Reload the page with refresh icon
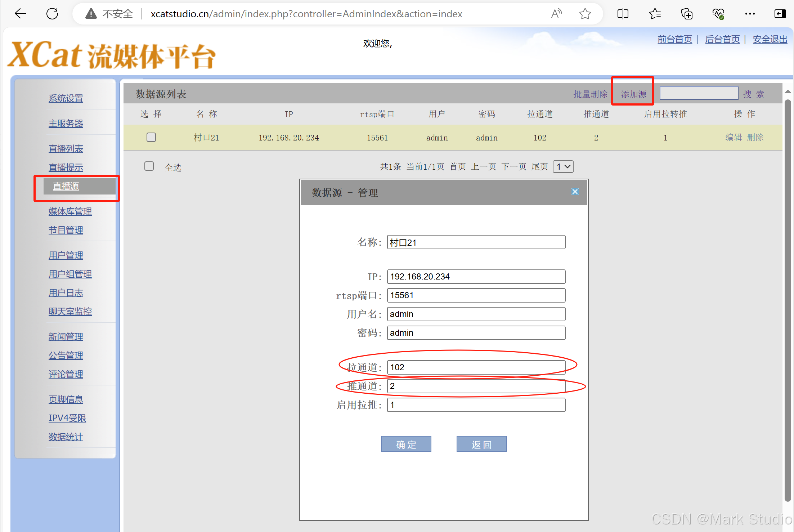This screenshot has height=532, width=794. (x=52, y=14)
